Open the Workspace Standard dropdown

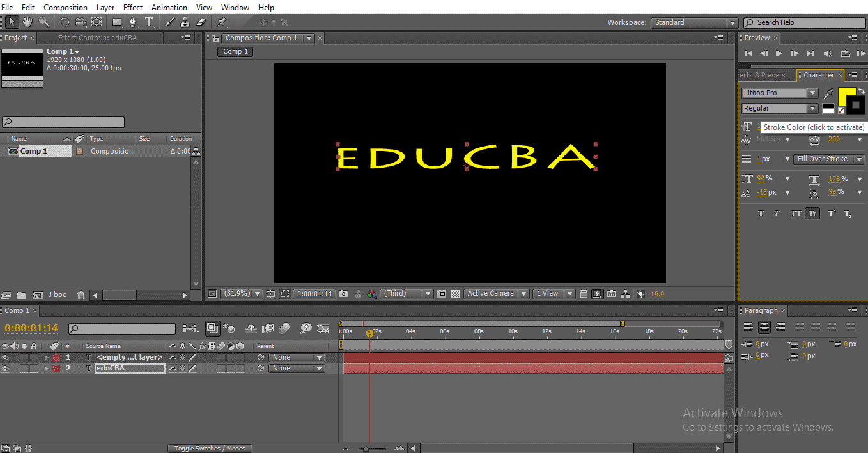pyautogui.click(x=695, y=22)
